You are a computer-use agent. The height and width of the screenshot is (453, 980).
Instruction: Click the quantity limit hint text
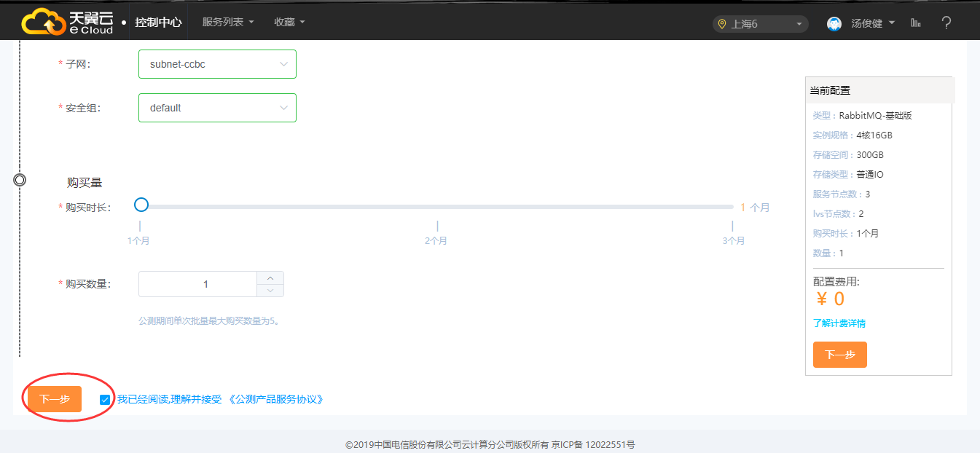pyautogui.click(x=210, y=320)
